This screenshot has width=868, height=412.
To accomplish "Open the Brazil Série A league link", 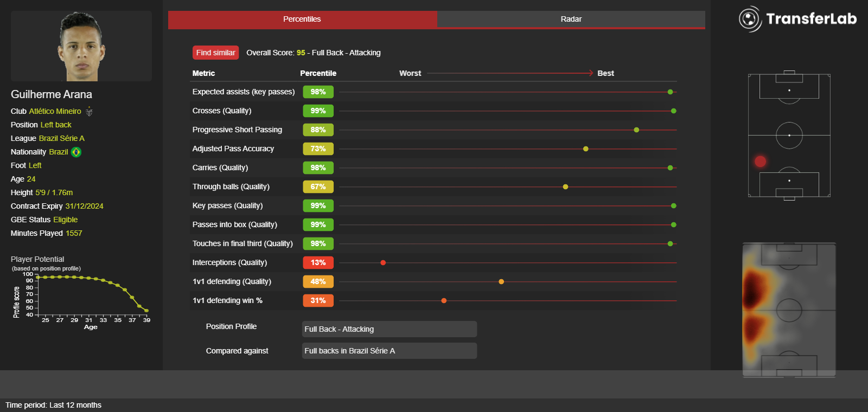I will pos(62,138).
